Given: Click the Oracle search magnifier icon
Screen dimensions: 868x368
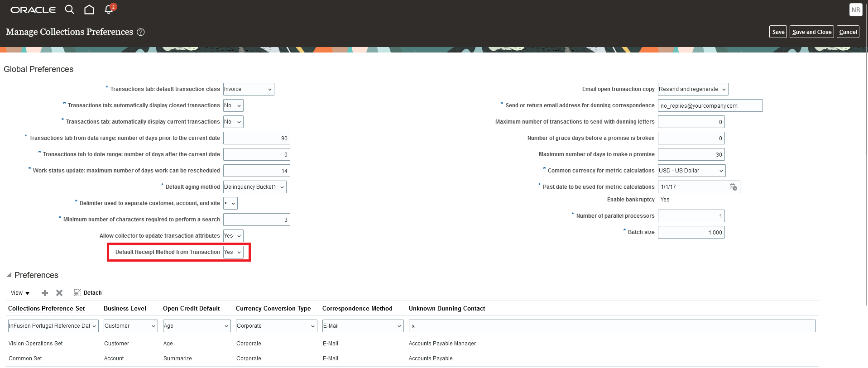Looking at the screenshot, I should click(69, 10).
